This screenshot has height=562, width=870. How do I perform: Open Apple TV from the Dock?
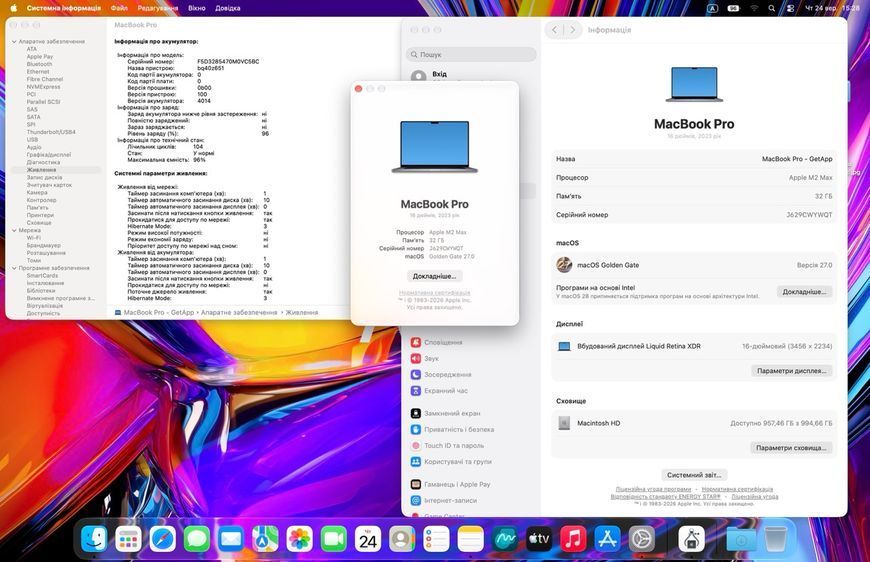[x=539, y=539]
